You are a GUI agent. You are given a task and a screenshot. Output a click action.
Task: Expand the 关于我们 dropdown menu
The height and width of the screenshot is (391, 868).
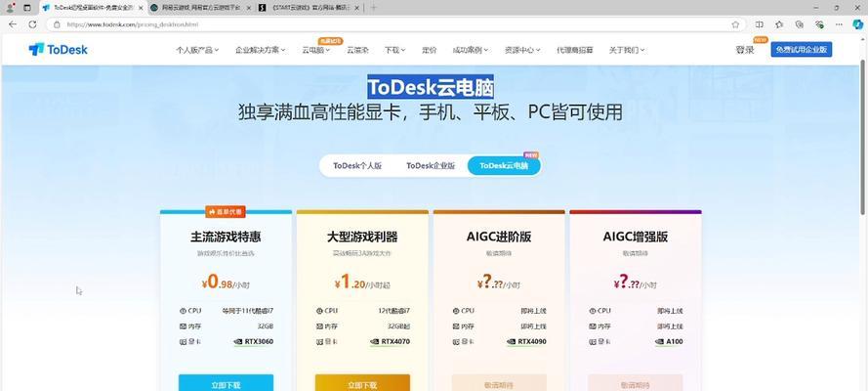627,50
